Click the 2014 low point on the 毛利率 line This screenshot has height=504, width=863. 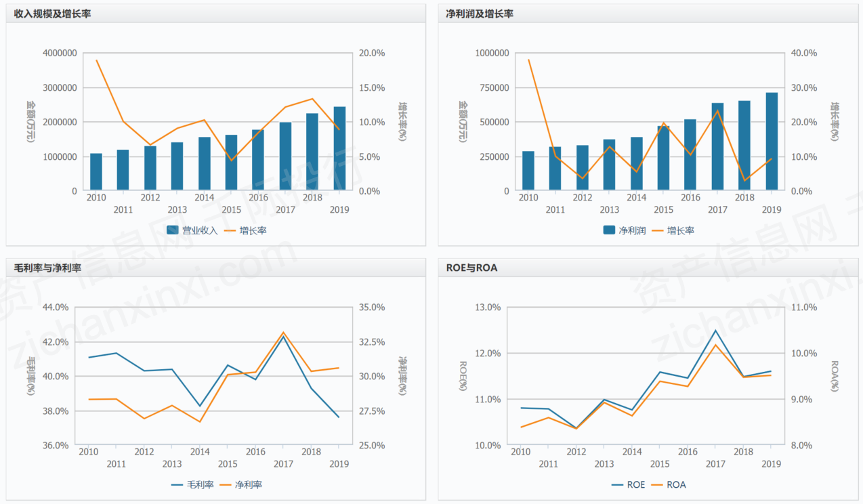click(199, 406)
